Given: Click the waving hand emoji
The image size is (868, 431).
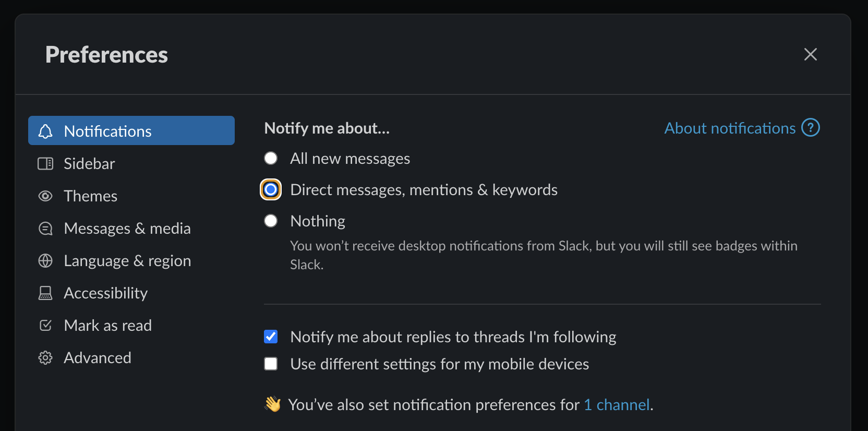Looking at the screenshot, I should 273,404.
